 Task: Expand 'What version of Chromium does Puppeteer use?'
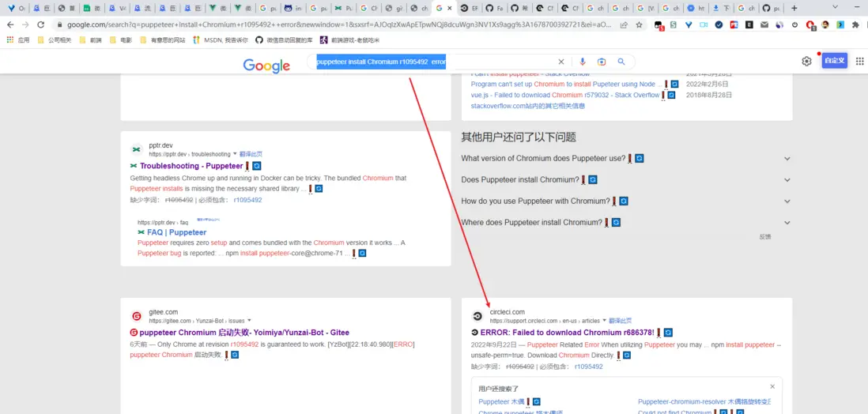[787, 159]
